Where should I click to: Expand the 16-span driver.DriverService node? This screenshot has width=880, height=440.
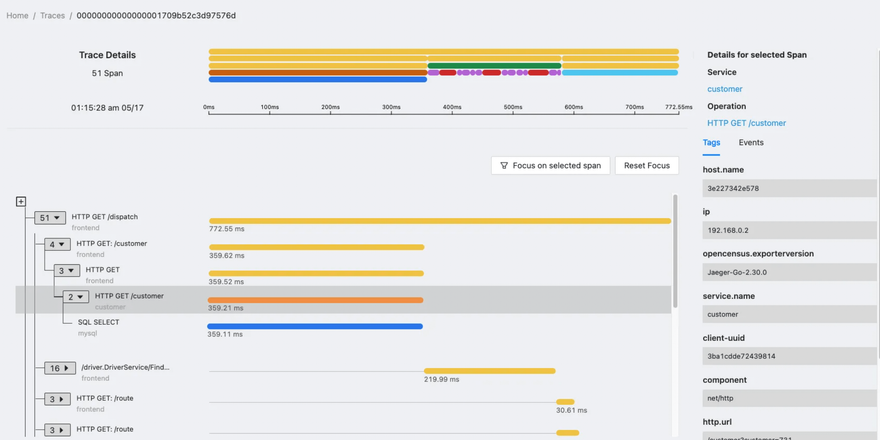point(60,368)
